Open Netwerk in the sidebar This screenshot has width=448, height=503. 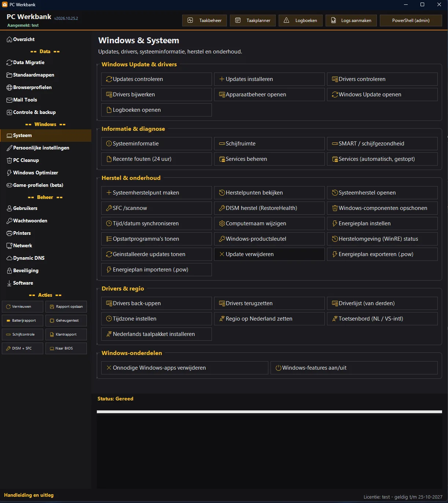tap(45, 245)
